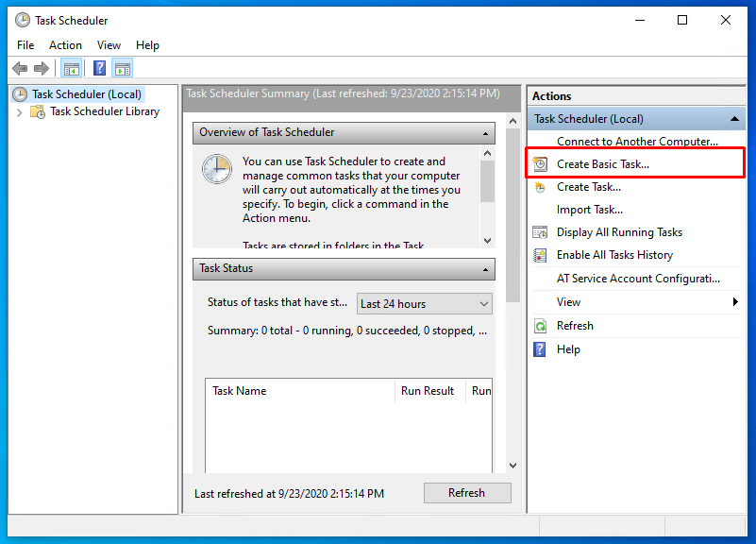Click Help in the Actions pane

[568, 349]
